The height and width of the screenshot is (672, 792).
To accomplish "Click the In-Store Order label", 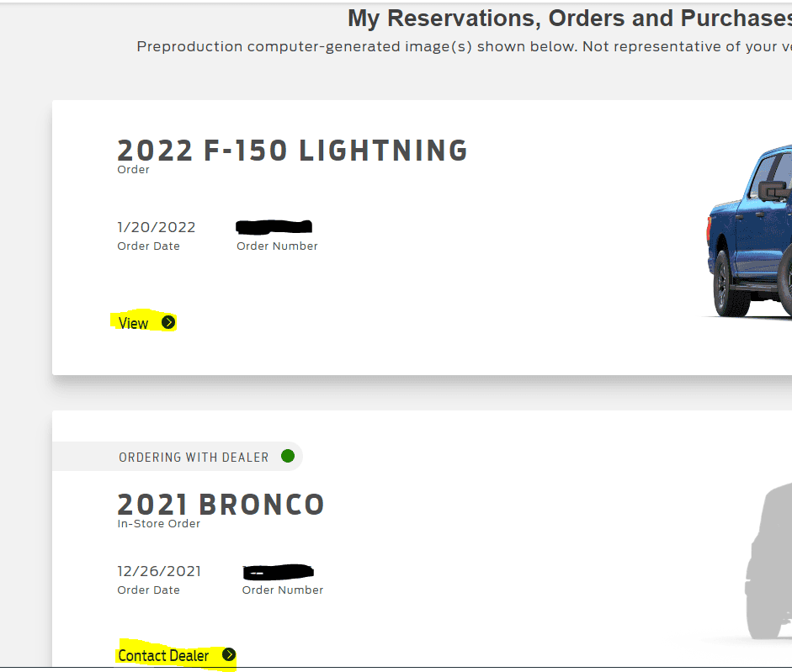I will [x=159, y=524].
